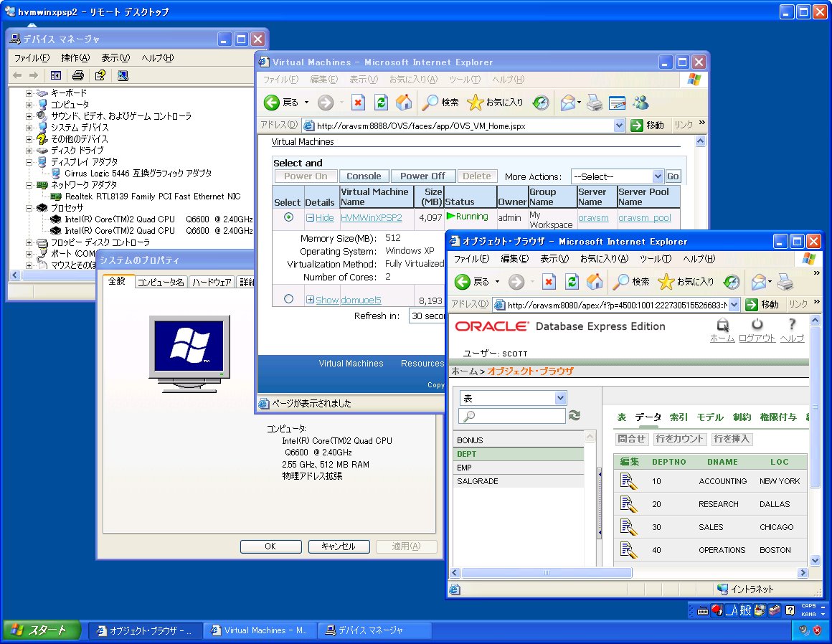Click the Power Off button
Screen dimensions: 832x644
(x=422, y=176)
